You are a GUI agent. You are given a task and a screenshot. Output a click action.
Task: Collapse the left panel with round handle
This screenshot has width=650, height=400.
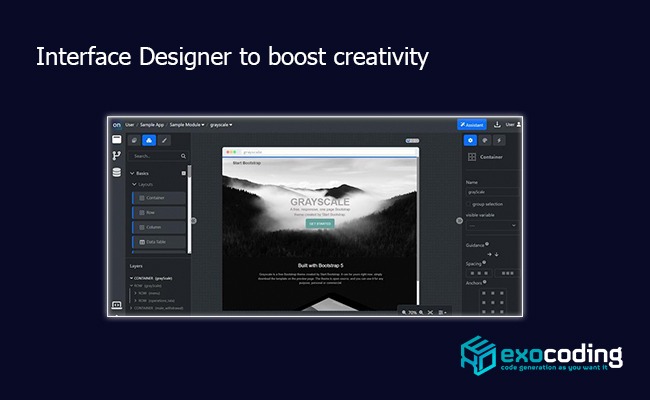(x=194, y=221)
